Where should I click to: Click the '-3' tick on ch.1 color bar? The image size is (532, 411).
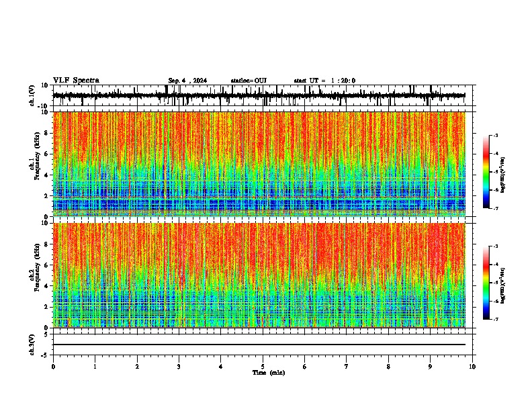click(495, 135)
